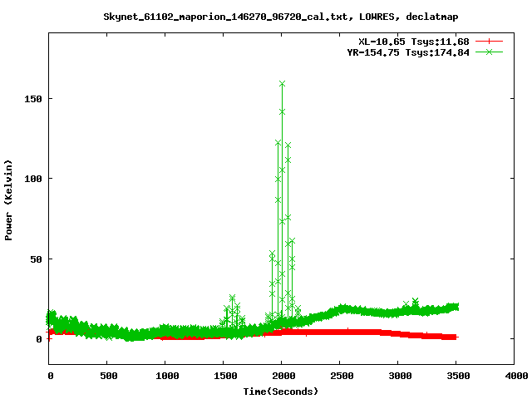Screen dimensions: 532x399
Task: Click the green line sample in the legend
Action: [489, 52]
